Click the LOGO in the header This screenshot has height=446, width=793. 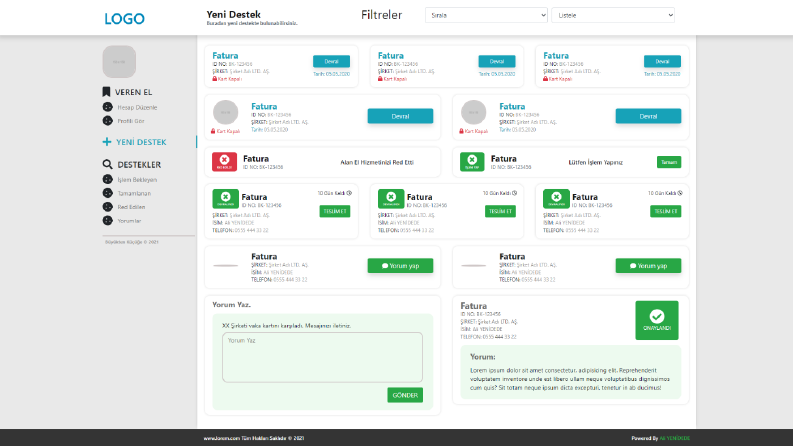pos(124,19)
